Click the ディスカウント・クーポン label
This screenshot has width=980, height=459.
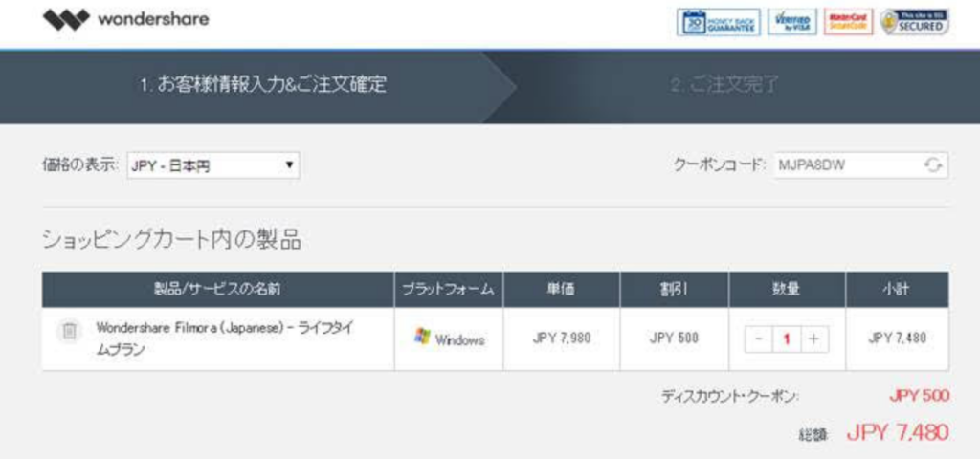click(x=730, y=397)
